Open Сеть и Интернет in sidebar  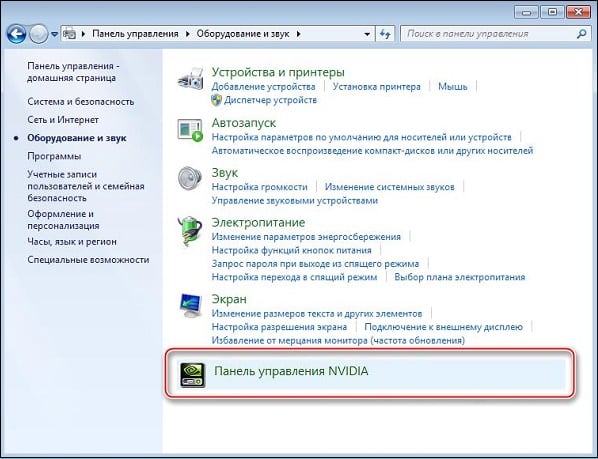pyautogui.click(x=63, y=120)
